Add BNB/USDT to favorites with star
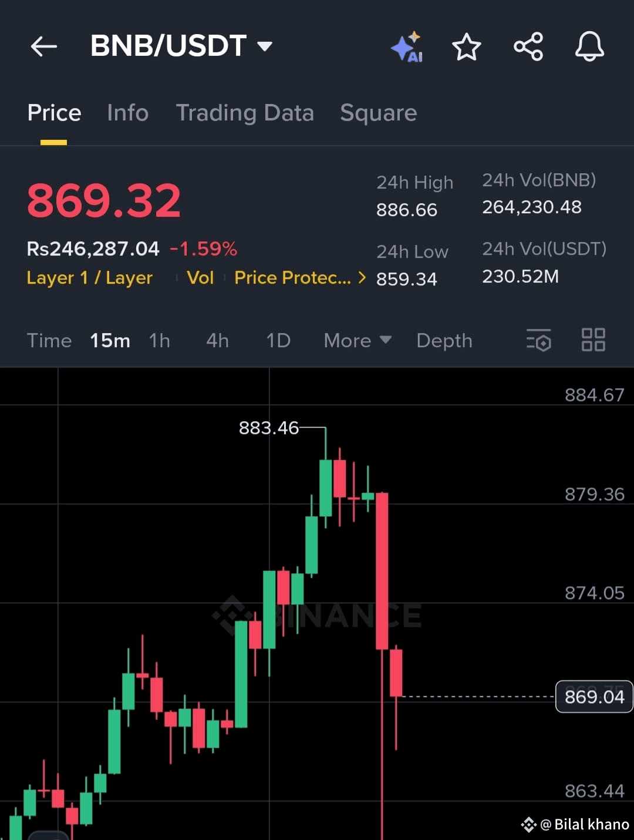The height and width of the screenshot is (840, 634). click(467, 47)
